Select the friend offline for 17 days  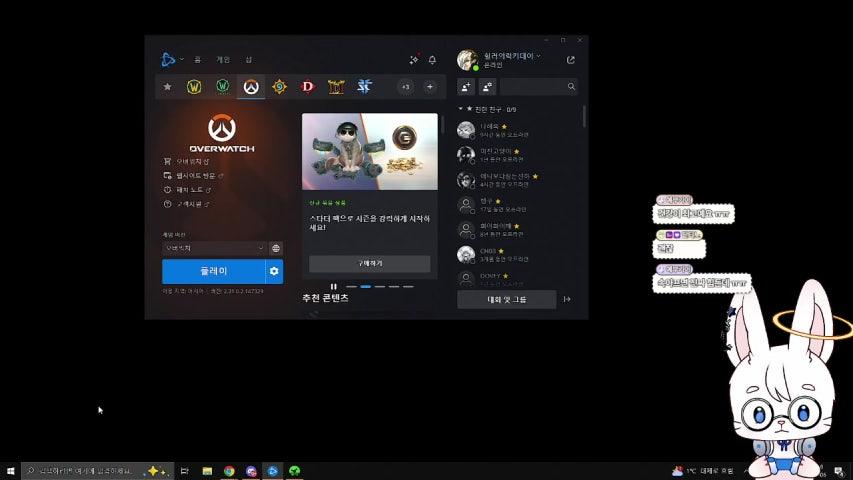pos(518,205)
